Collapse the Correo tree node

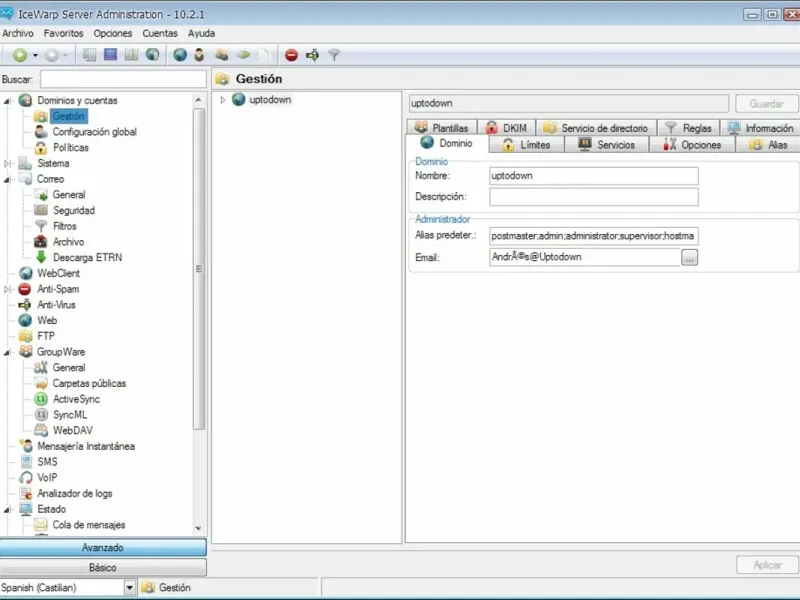coord(7,180)
